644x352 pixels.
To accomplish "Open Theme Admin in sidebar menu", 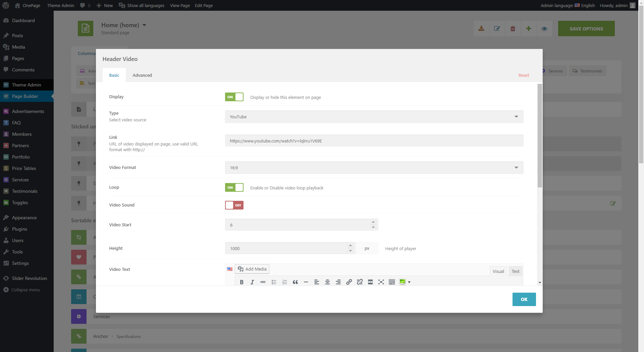I will [x=27, y=85].
